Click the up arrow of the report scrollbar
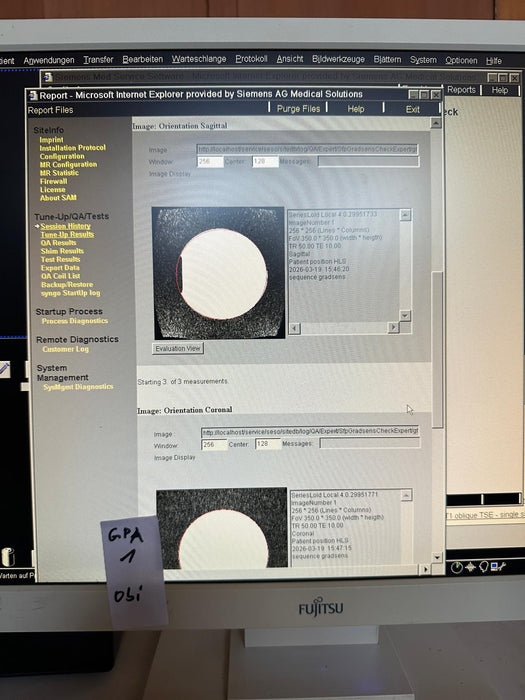This screenshot has width=525, height=700. click(436, 123)
